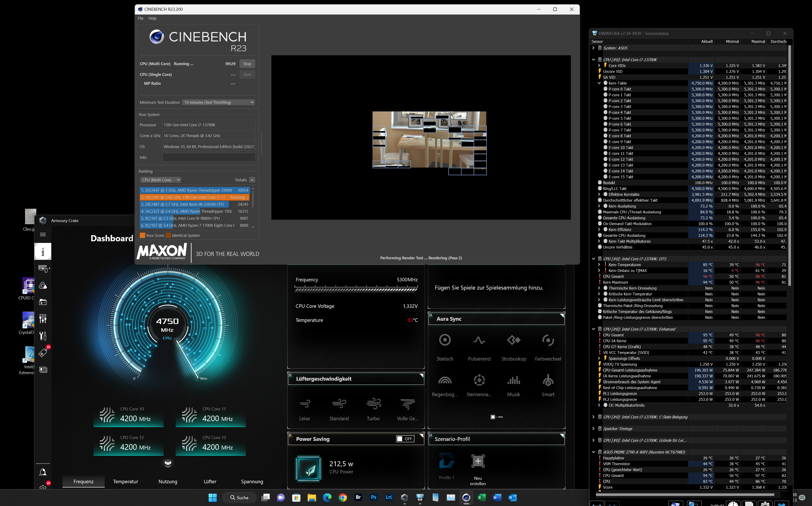Viewport: 812px width, 506px height.
Task: Click the Windows Suche search box
Action: (239, 498)
